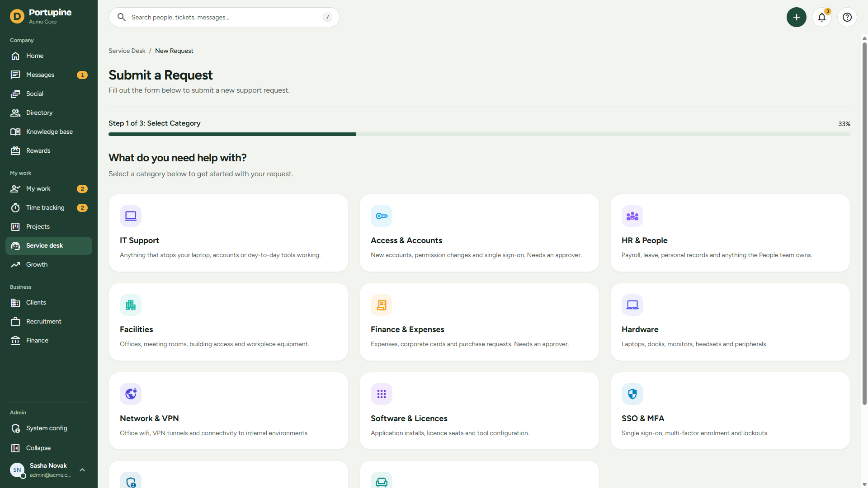
Task: Open Finance in Business section
Action: [49, 341]
